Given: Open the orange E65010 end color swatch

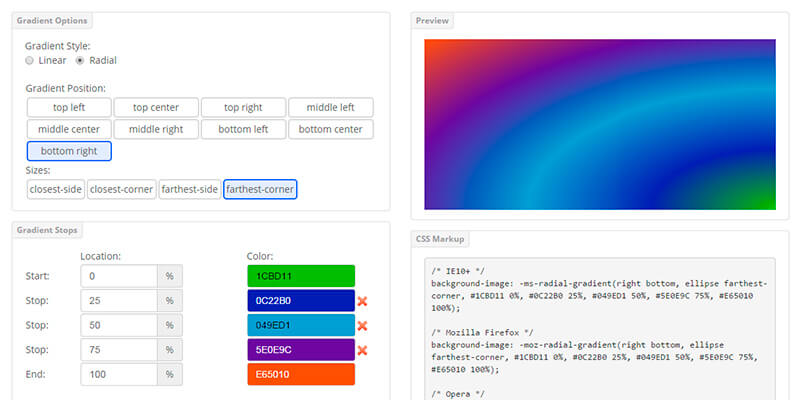Looking at the screenshot, I should (x=301, y=374).
